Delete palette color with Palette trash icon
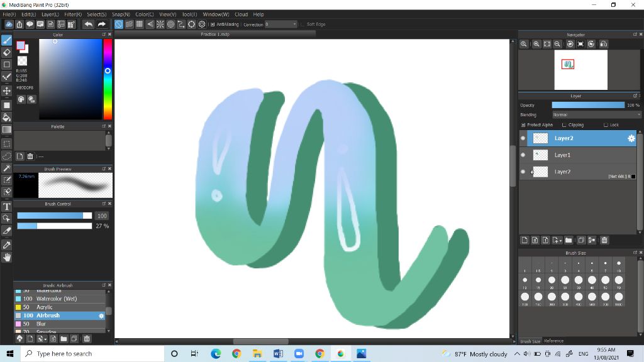This screenshot has width=644, height=362. point(30,156)
